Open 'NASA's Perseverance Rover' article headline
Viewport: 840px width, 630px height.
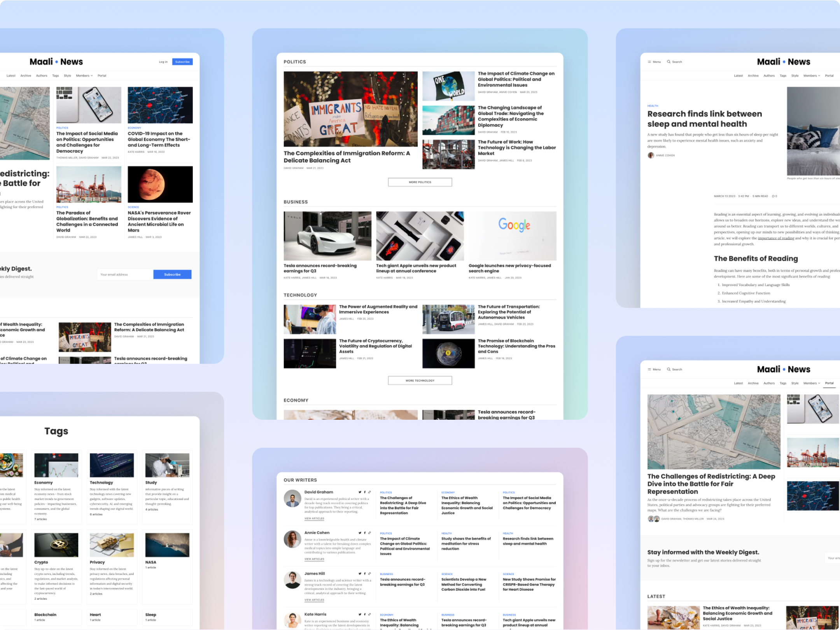tap(159, 222)
